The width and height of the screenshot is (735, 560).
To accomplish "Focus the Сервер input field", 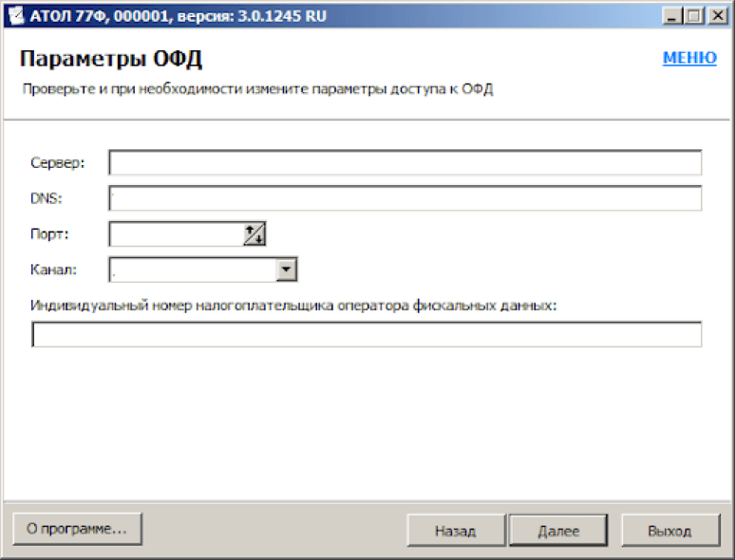I will 405,163.
